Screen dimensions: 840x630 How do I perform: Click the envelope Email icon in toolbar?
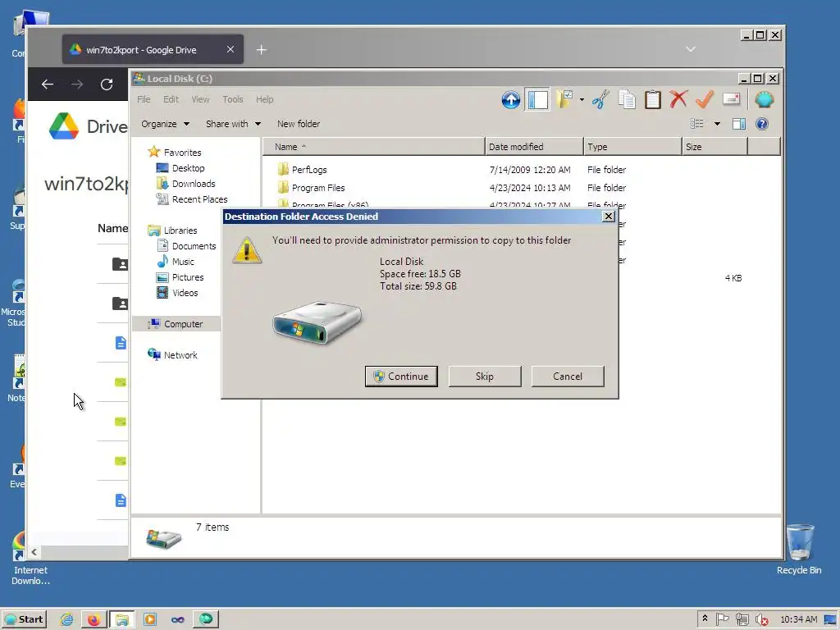(x=731, y=98)
